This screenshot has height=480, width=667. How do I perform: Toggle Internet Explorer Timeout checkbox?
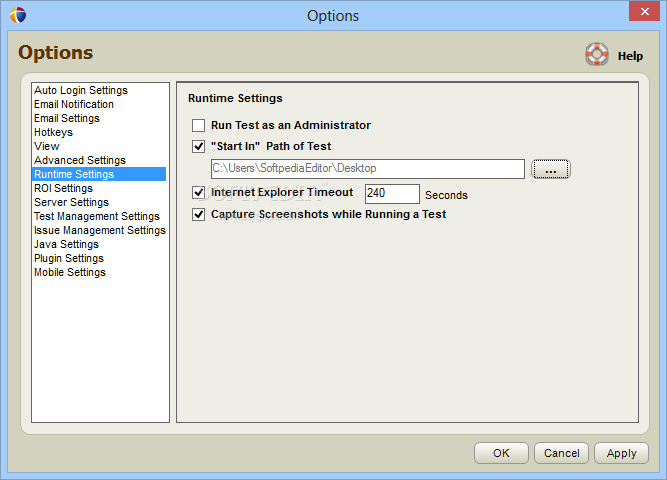pos(198,193)
